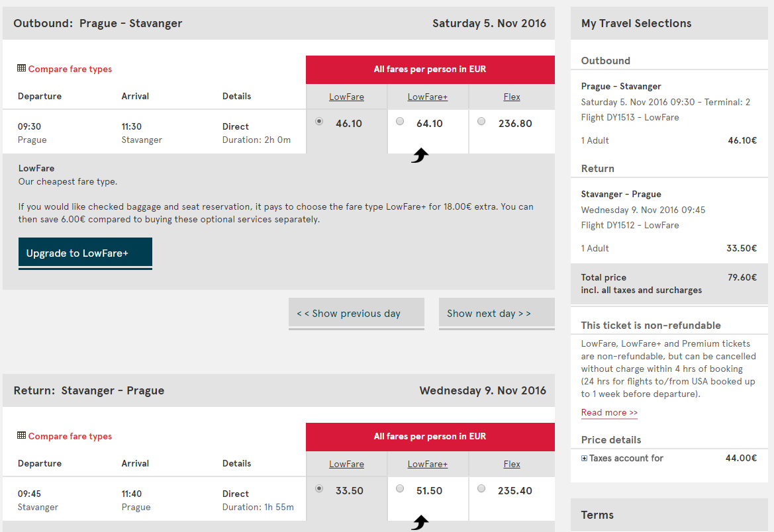The width and height of the screenshot is (774, 532).
Task: Click the return LowFare+ column header link
Action: [x=428, y=464]
